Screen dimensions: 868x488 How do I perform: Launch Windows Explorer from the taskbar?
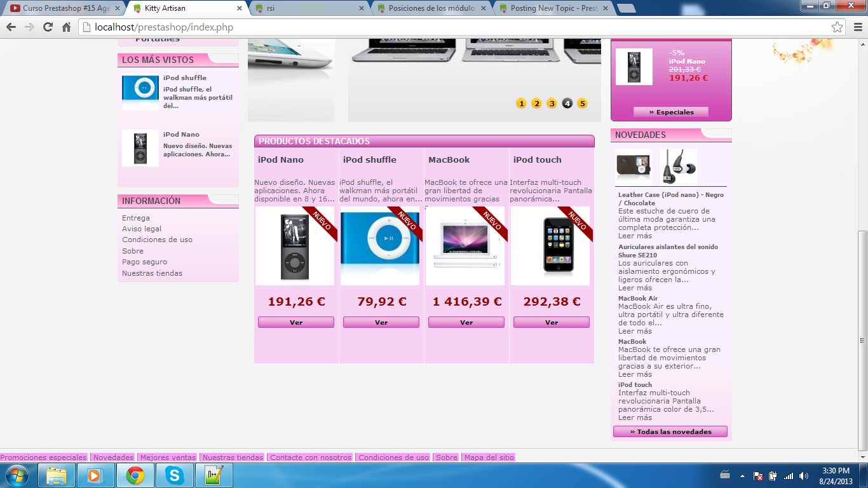pos(57,475)
